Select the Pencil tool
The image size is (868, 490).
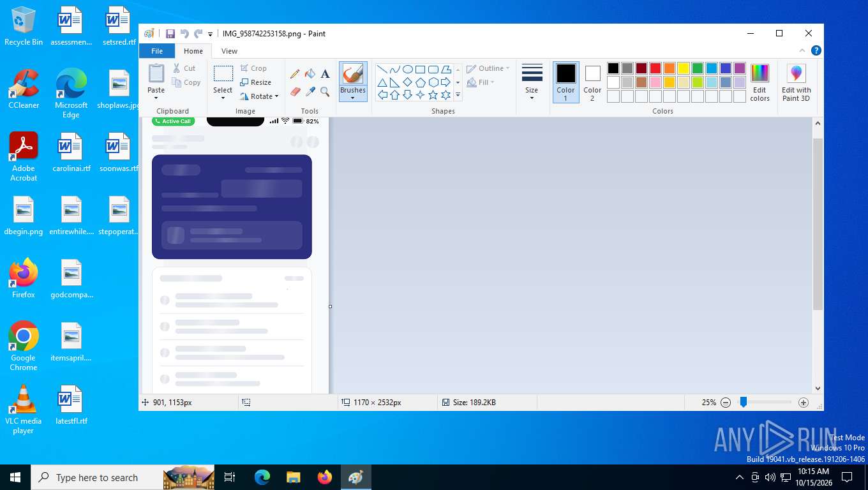(295, 74)
